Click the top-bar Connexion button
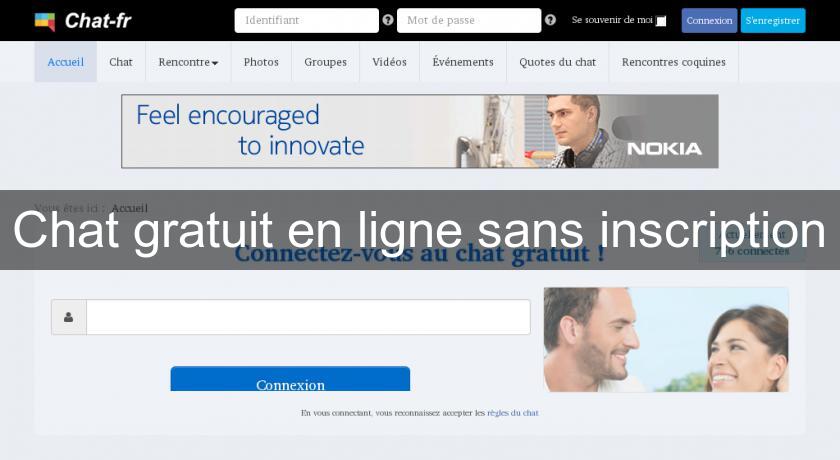This screenshot has height=460, width=840. click(709, 20)
